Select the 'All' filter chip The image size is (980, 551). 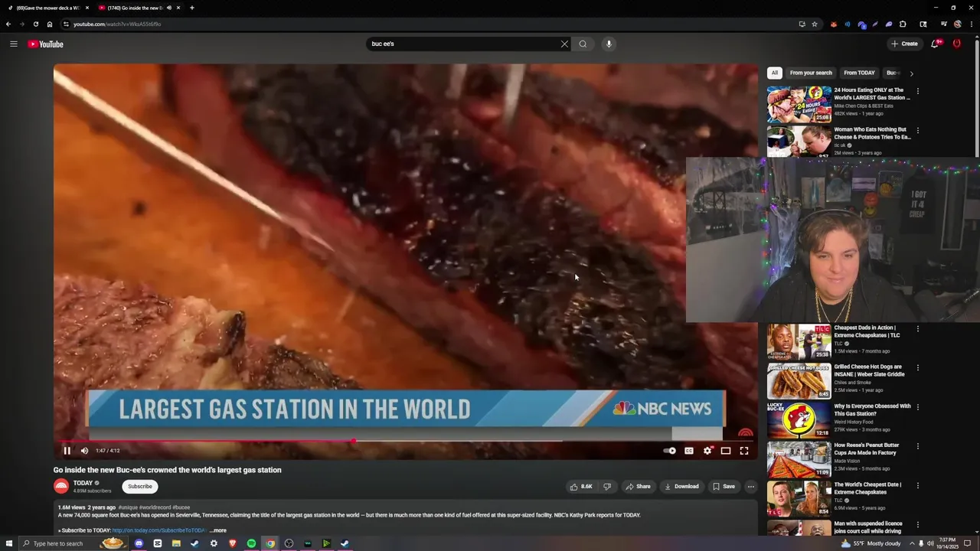tap(774, 73)
